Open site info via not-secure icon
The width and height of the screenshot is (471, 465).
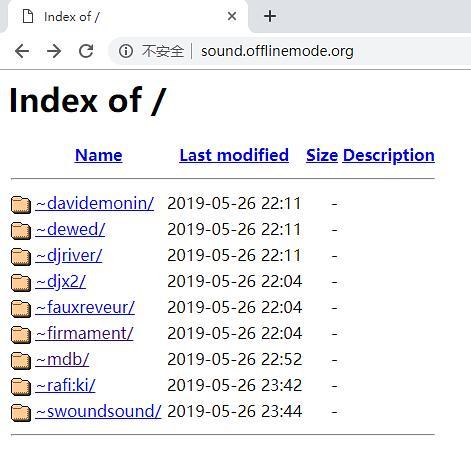(x=126, y=51)
